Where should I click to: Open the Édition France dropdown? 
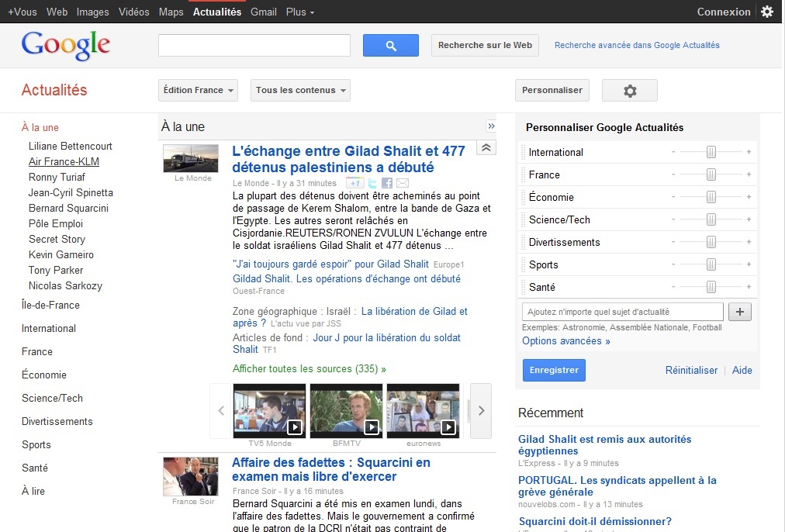199,91
